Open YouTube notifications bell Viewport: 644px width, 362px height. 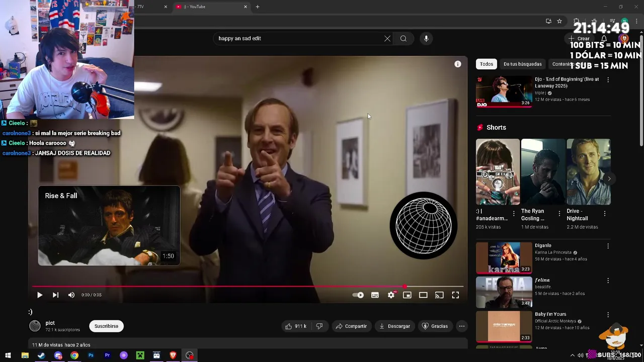(x=604, y=39)
